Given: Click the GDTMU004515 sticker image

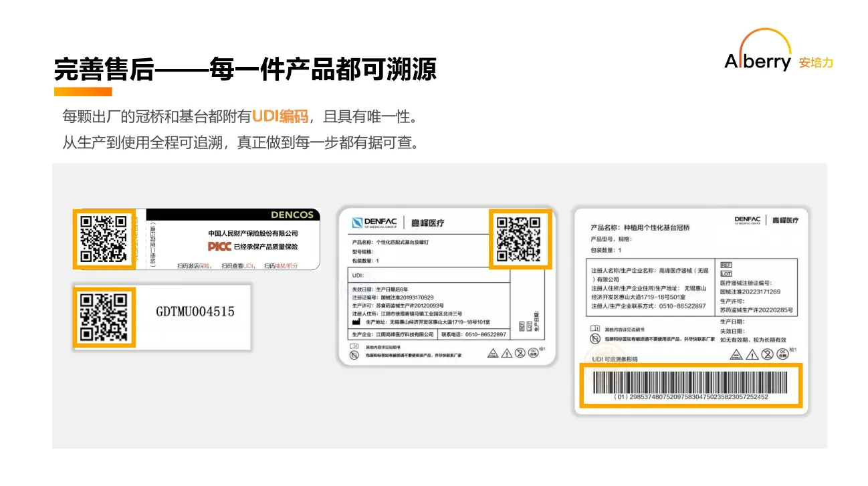Looking at the screenshot, I should [x=161, y=317].
